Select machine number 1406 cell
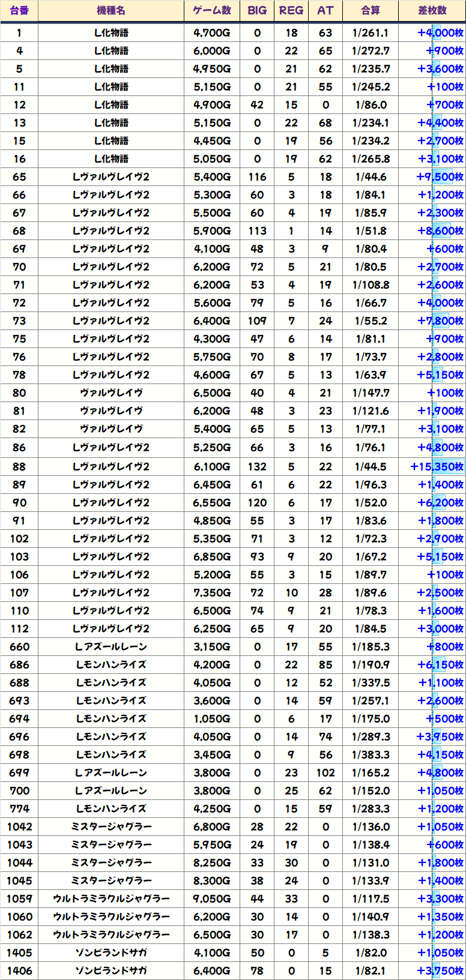Screen dimensions: 466x980 tap(19, 970)
